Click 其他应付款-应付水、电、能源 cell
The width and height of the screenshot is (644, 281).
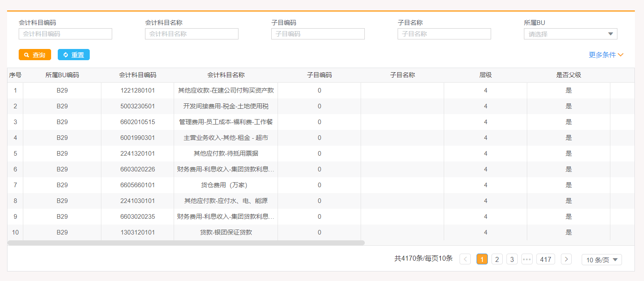click(x=226, y=201)
